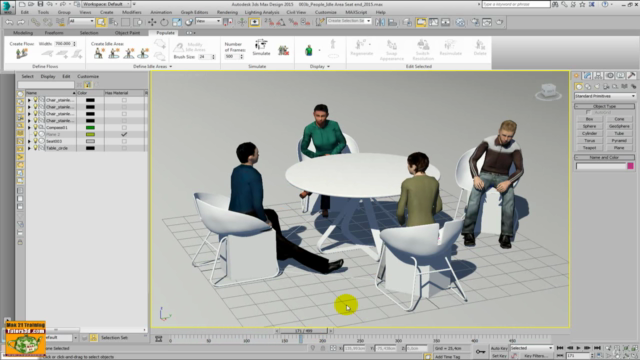Open the Standard Primitives dropdown
The image size is (640, 360).
[x=605, y=96]
